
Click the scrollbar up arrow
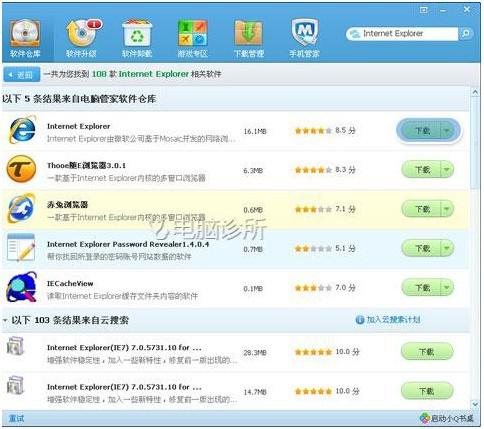475,93
